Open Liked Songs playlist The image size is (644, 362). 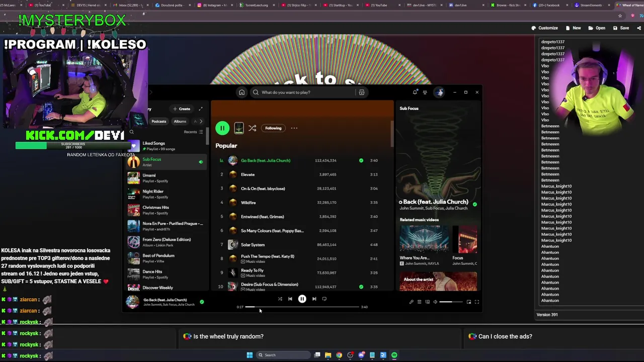point(166,146)
